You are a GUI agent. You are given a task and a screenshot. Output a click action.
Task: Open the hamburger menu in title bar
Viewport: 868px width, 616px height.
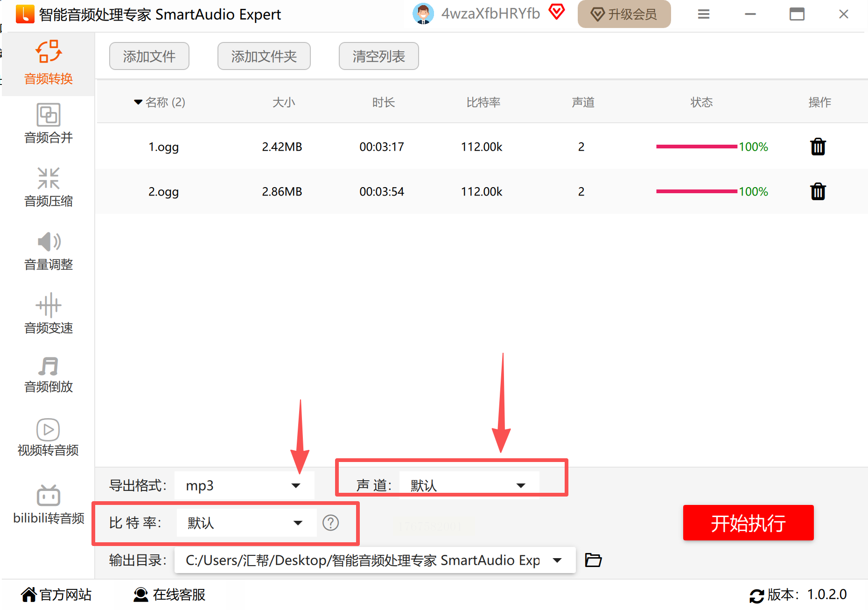[704, 14]
